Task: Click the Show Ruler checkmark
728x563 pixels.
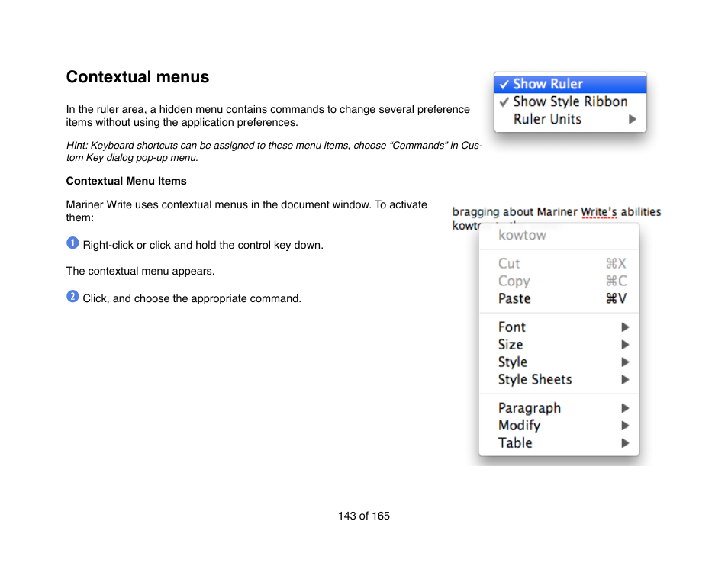Action: [504, 85]
